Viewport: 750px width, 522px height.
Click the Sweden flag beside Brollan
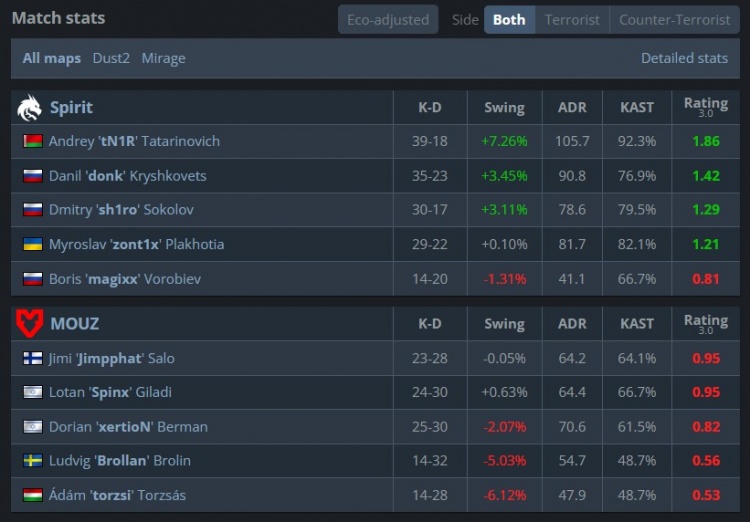32,461
